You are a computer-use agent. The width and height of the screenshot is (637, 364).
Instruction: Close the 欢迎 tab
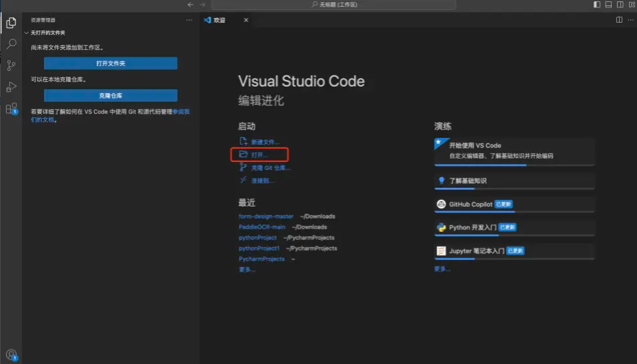[x=245, y=20]
